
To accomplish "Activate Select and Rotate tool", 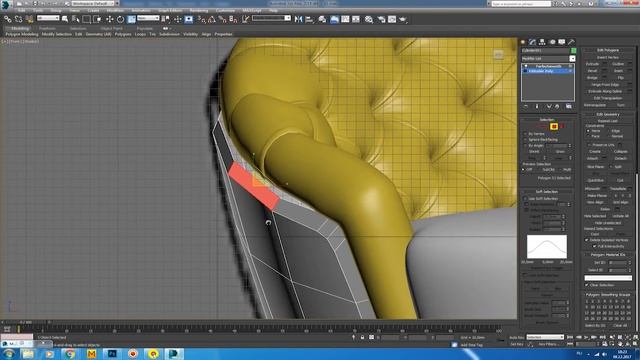I will 120,19.
